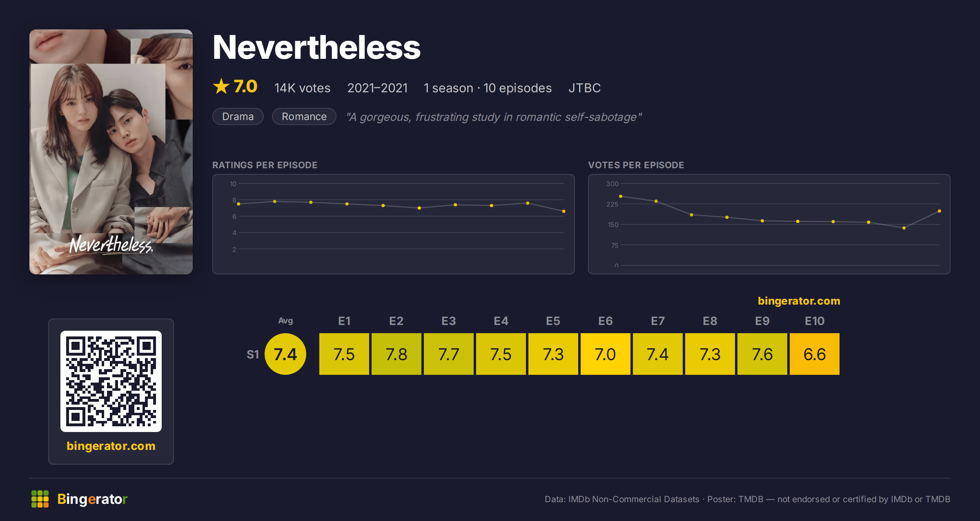Click the QR code image

pos(111,381)
